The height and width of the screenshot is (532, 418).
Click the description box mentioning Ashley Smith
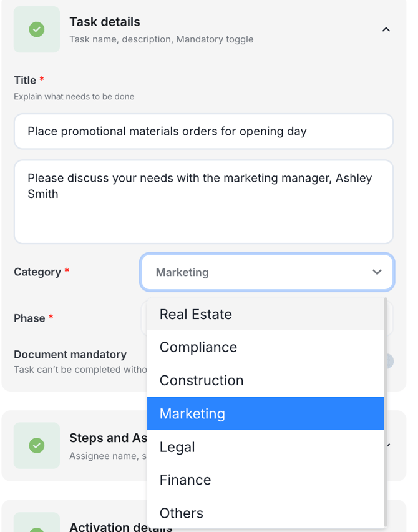(x=203, y=201)
